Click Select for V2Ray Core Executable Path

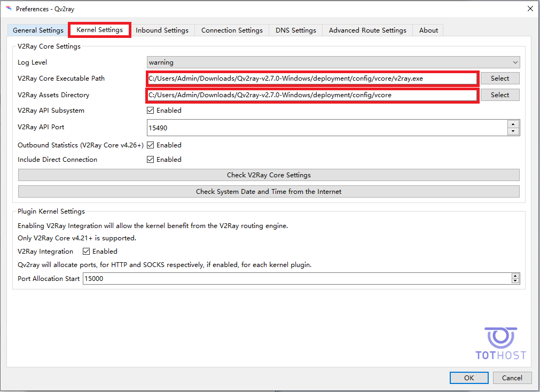[499, 79]
